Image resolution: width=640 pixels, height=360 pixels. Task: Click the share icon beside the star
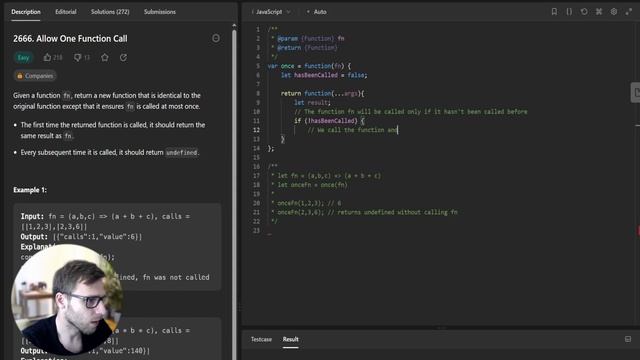tap(123, 58)
